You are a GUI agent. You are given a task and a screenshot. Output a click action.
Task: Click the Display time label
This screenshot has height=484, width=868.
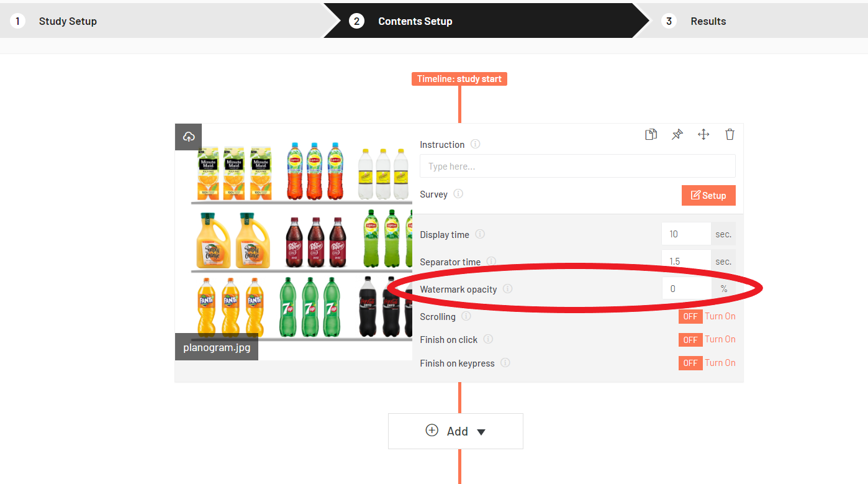[x=445, y=235]
